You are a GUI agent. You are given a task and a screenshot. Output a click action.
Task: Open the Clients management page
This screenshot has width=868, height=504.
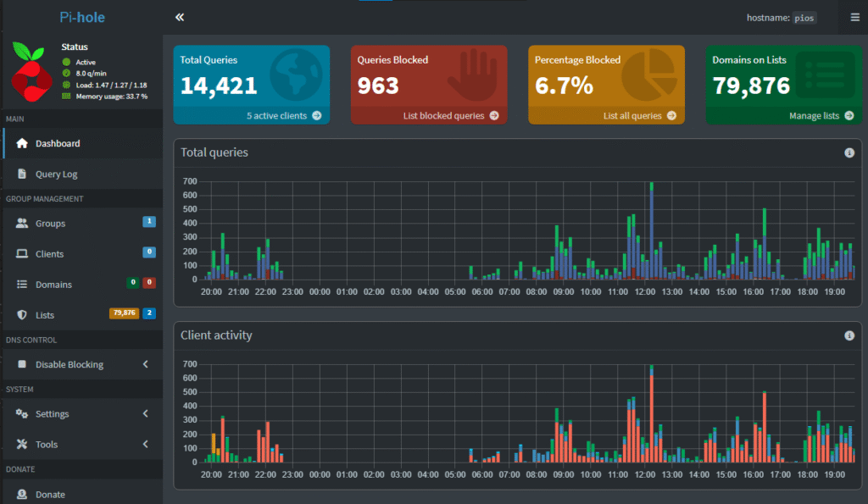[x=49, y=254]
